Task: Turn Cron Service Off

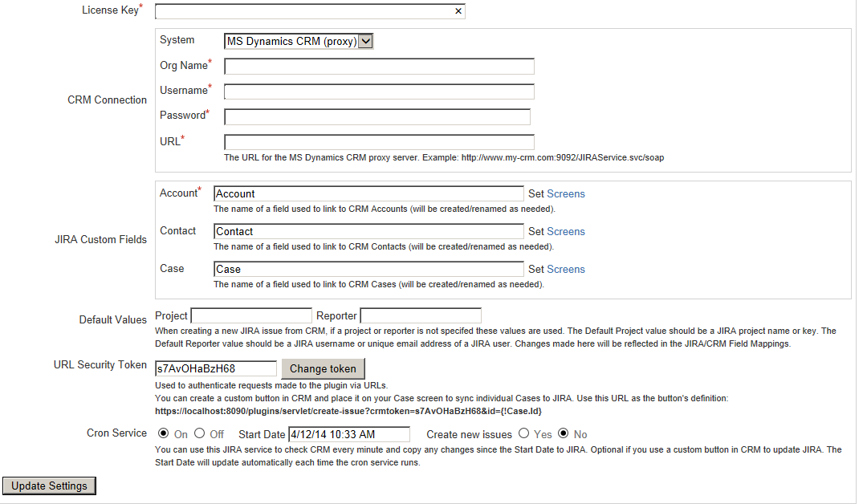Action: click(x=199, y=433)
